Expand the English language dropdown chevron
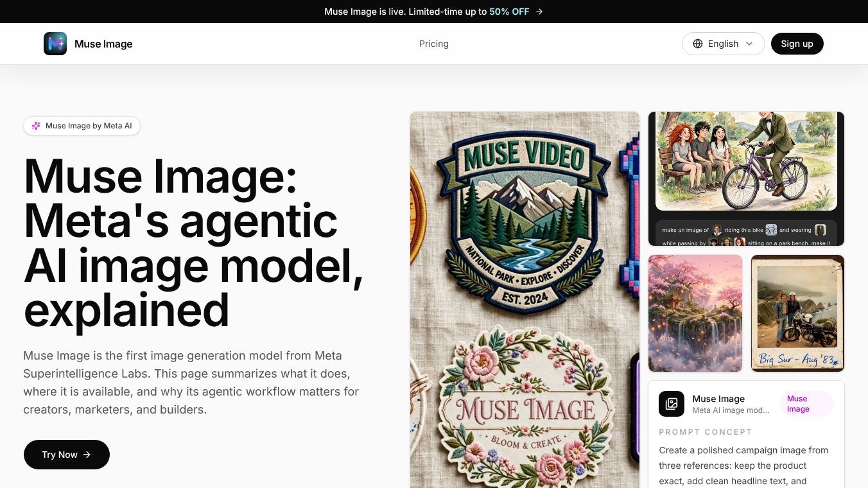This screenshot has width=868, height=488. pyautogui.click(x=749, y=44)
